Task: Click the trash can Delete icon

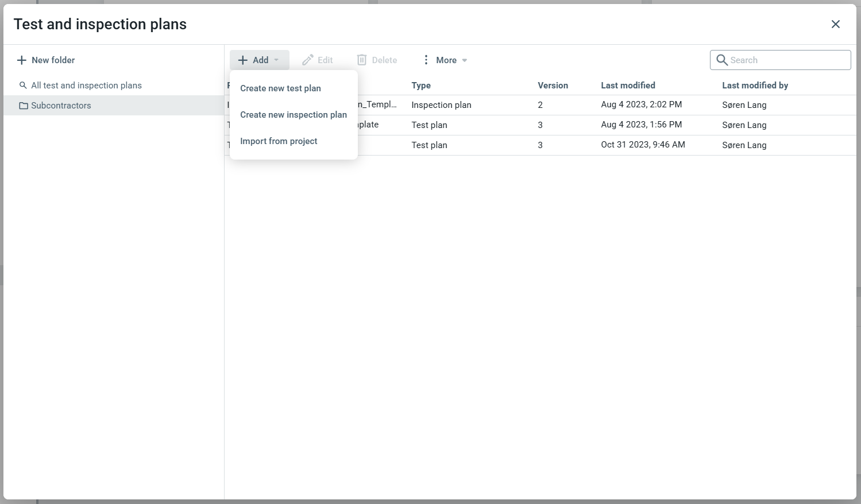Action: tap(362, 60)
